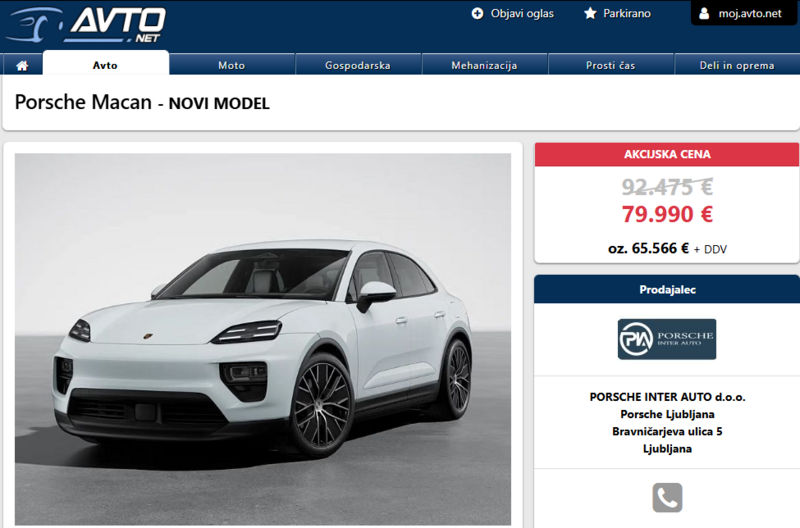Select the Deli in oprema tab

pyautogui.click(x=737, y=65)
